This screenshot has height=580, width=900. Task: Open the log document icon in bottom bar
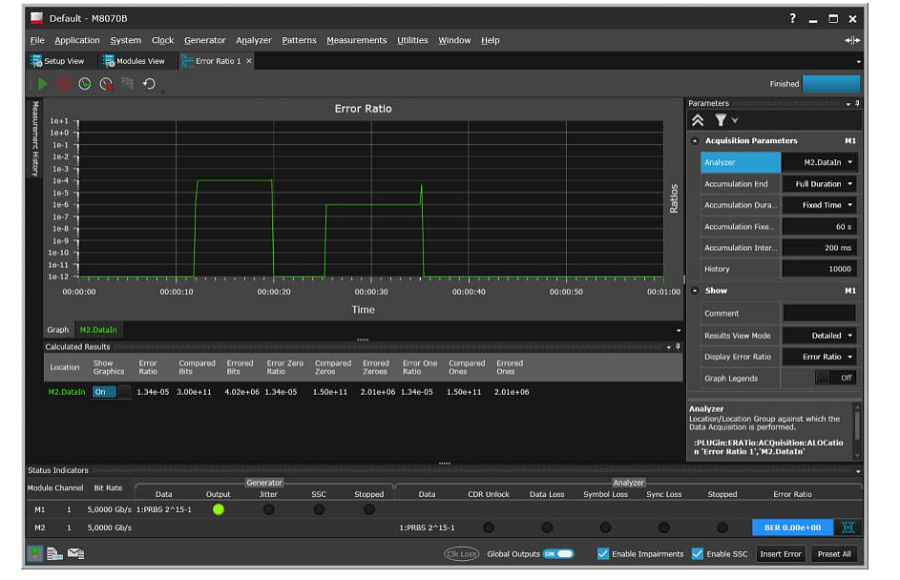(x=55, y=554)
